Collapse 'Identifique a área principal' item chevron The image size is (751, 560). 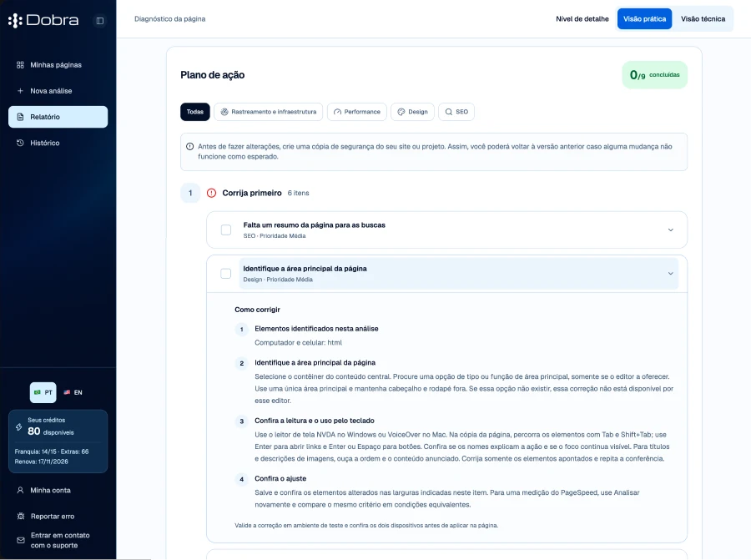(671, 274)
